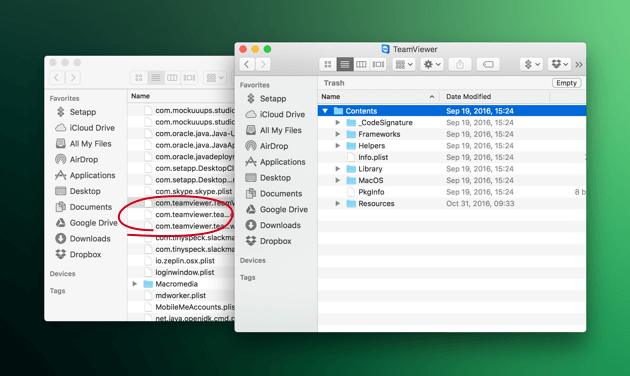Open Google Drive in the TeamViewer window sidebar
Screen dimensions: 630x376
pyautogui.click(x=276, y=209)
